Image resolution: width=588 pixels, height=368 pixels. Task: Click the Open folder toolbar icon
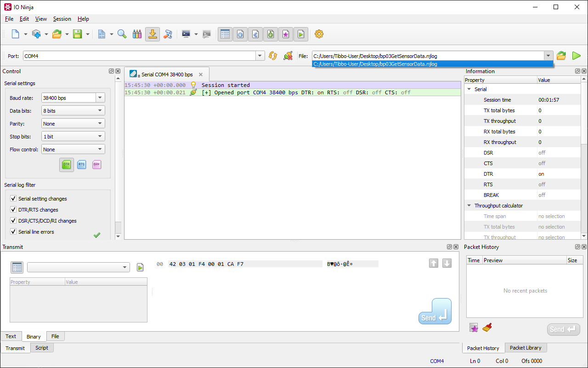57,34
